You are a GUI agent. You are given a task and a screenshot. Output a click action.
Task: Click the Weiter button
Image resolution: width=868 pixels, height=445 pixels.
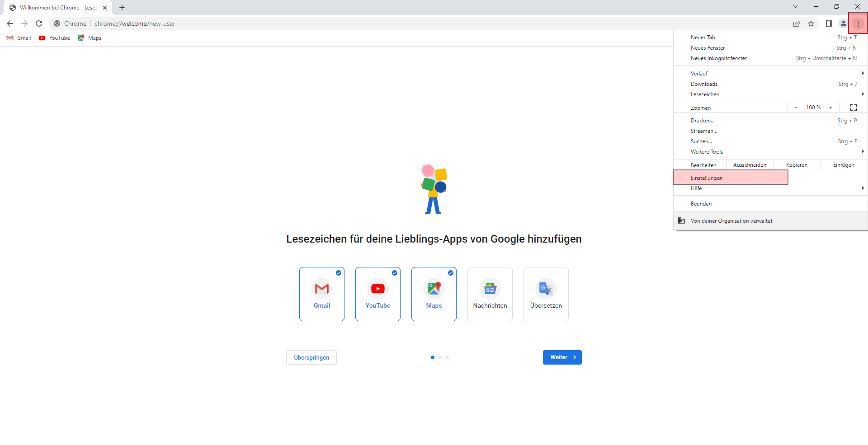click(562, 357)
